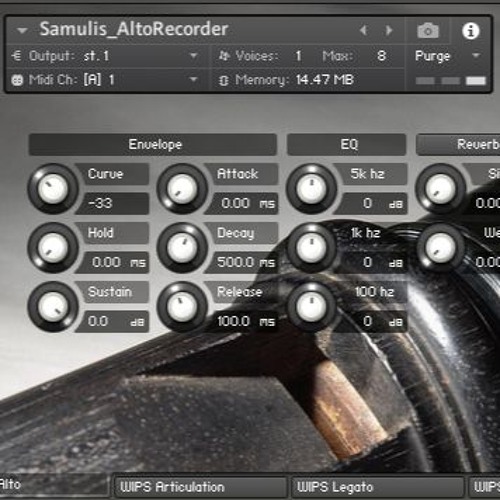Screen dimensions: 500x500
Task: Open the instrument snapshot camera view
Action: click(428, 31)
